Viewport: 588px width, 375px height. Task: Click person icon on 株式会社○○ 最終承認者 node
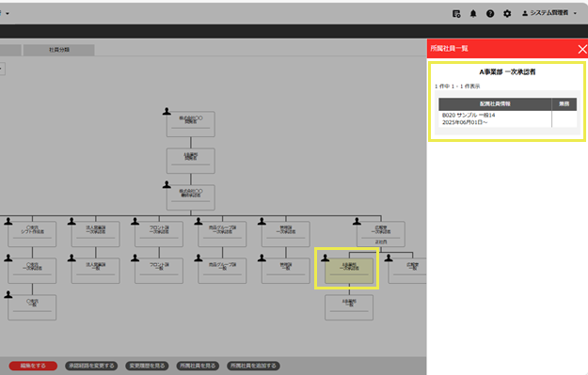point(167,185)
